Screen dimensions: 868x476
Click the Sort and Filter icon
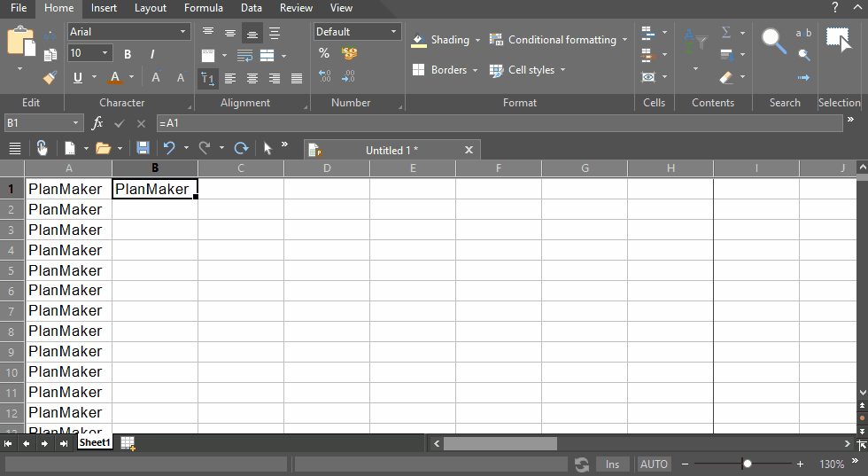(695, 41)
